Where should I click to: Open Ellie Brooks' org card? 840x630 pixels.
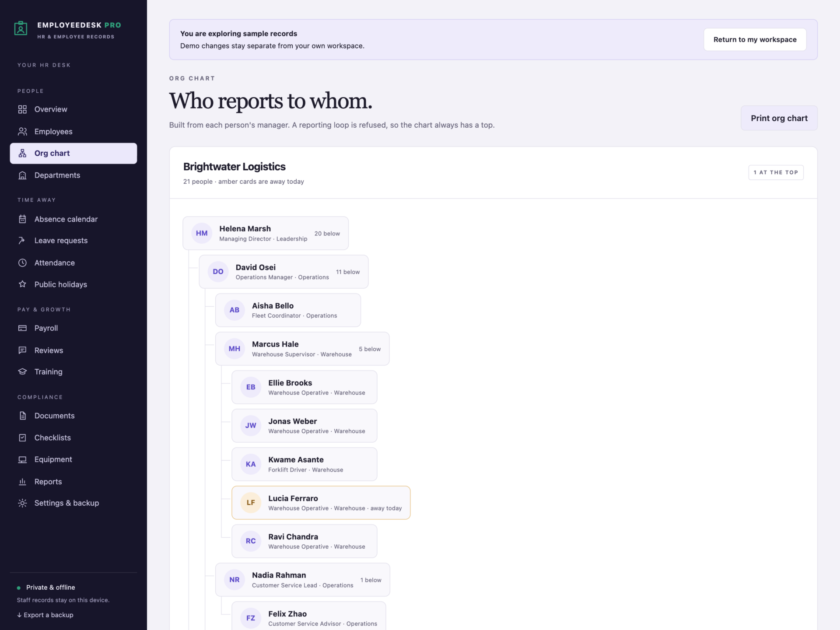(304, 387)
